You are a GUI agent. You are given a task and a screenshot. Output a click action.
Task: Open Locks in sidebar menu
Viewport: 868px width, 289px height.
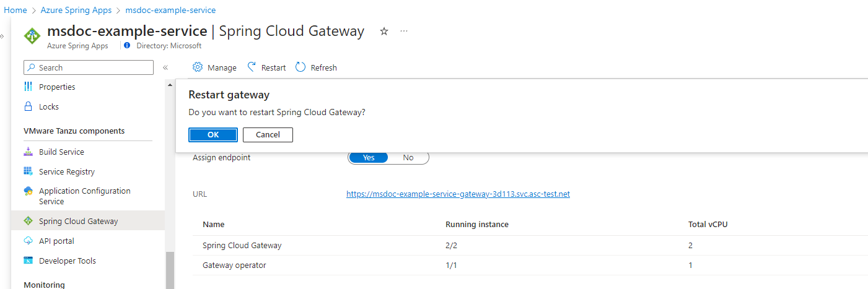(48, 106)
